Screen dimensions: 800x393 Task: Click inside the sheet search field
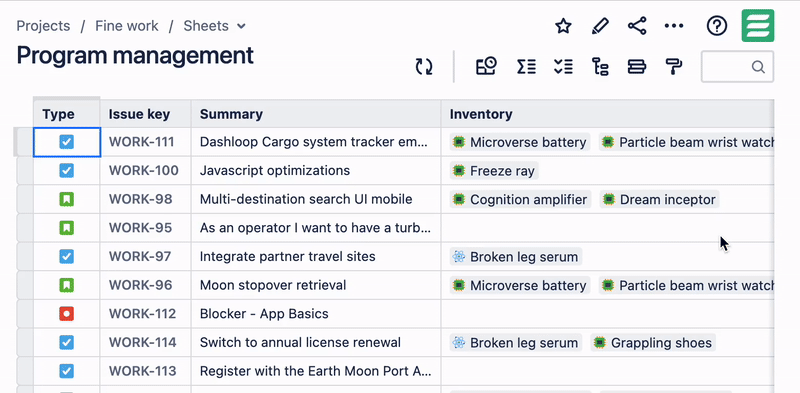pyautogui.click(x=737, y=67)
